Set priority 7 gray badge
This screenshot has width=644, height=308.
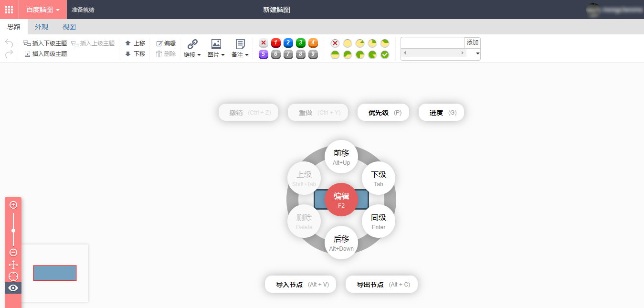(x=288, y=54)
